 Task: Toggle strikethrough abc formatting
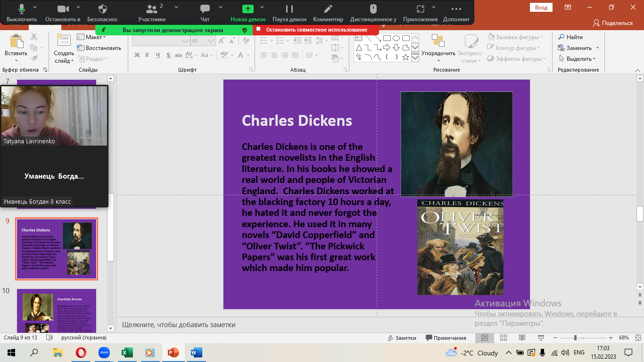point(179,55)
